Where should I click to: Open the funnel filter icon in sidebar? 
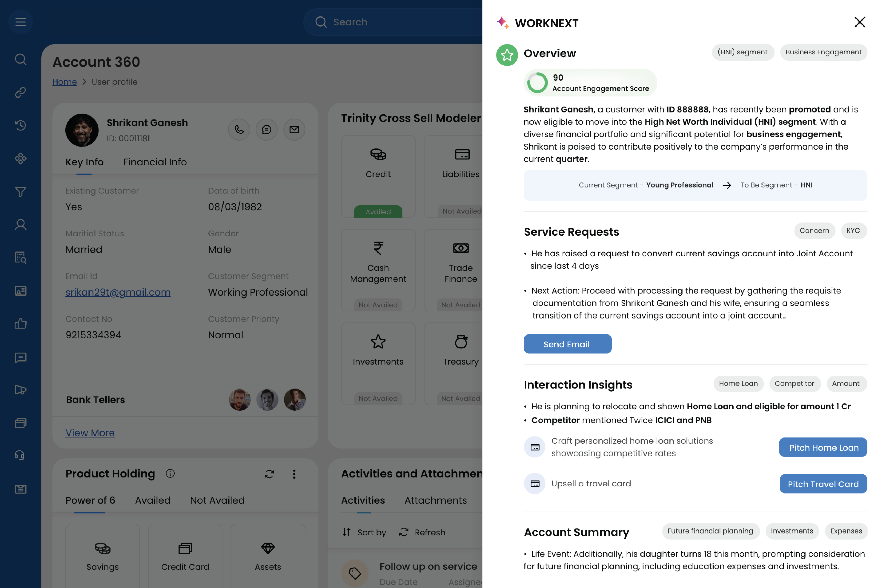(x=21, y=192)
